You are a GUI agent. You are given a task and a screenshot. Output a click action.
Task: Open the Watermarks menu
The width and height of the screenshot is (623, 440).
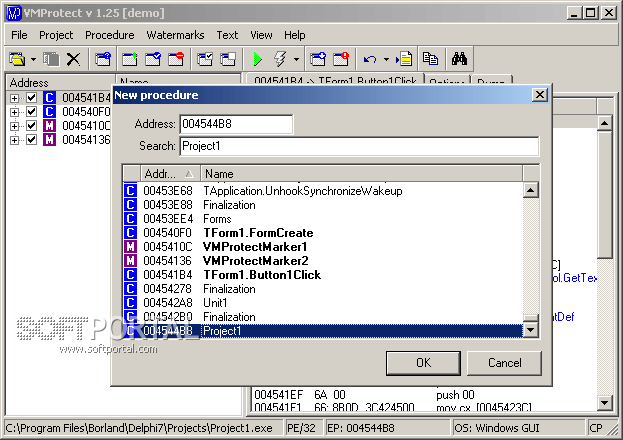175,35
